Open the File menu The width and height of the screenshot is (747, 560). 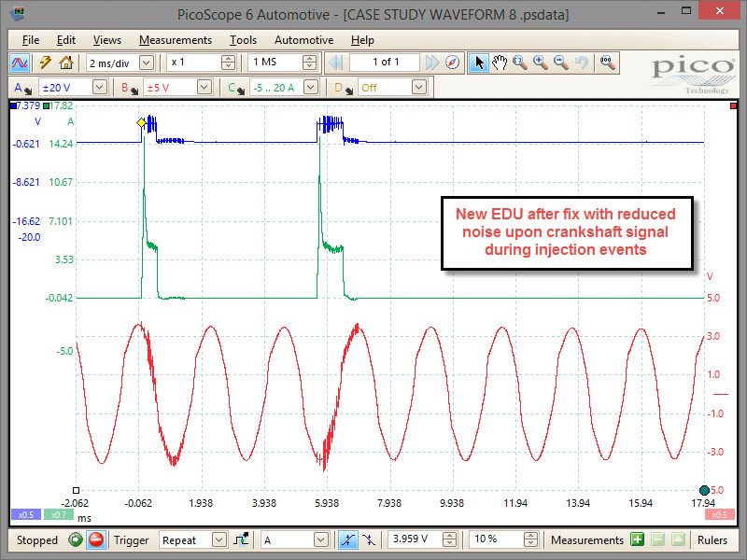pyautogui.click(x=31, y=40)
